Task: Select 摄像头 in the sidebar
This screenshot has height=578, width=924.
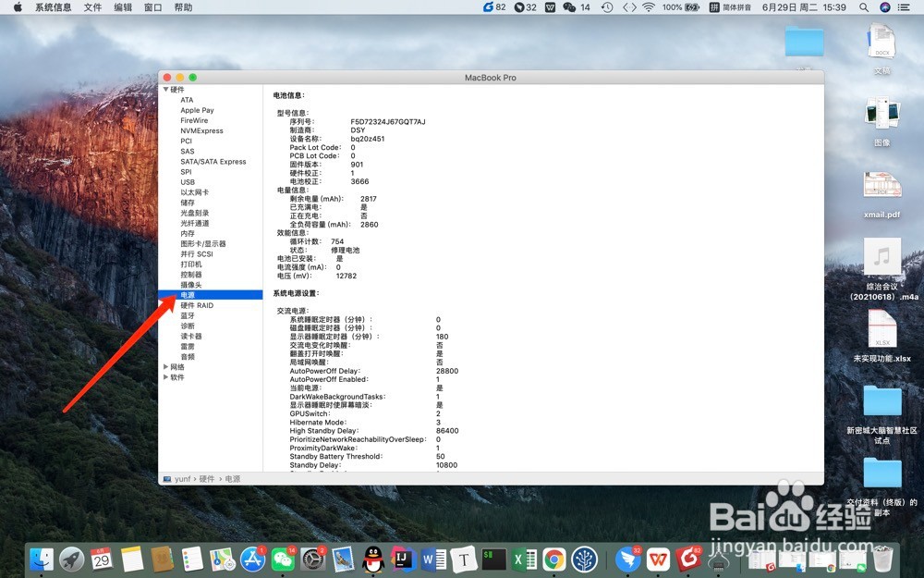Action: [191, 285]
